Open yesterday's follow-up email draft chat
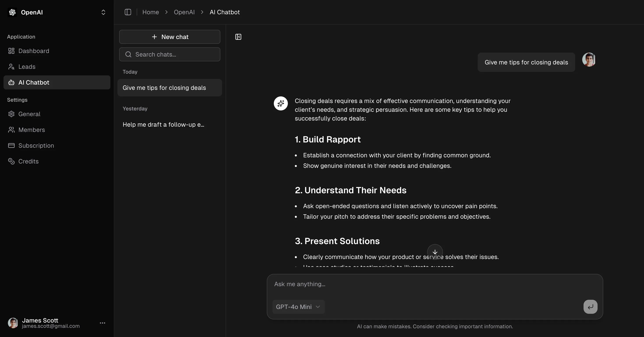 pos(163,124)
